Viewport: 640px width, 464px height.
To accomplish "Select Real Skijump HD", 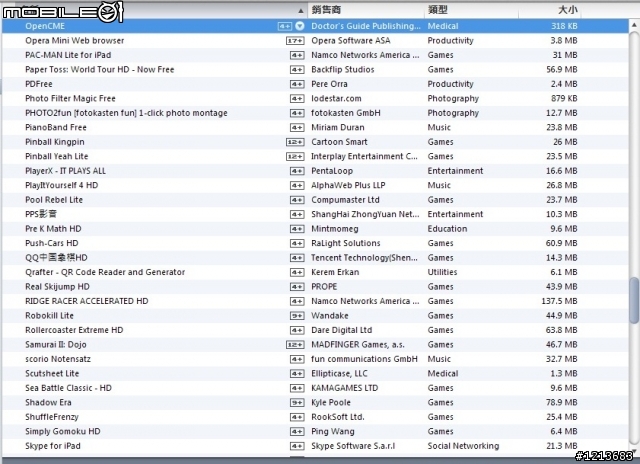I will tap(315, 287).
